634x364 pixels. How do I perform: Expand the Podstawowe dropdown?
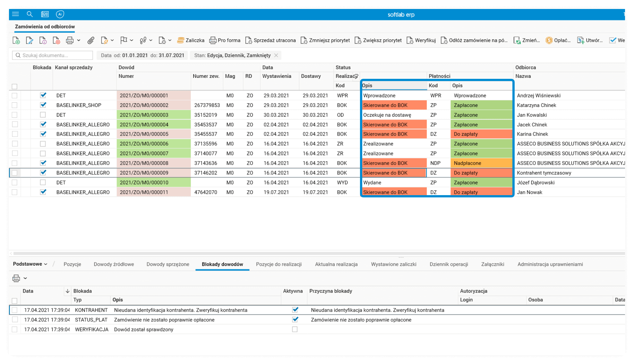coord(30,264)
